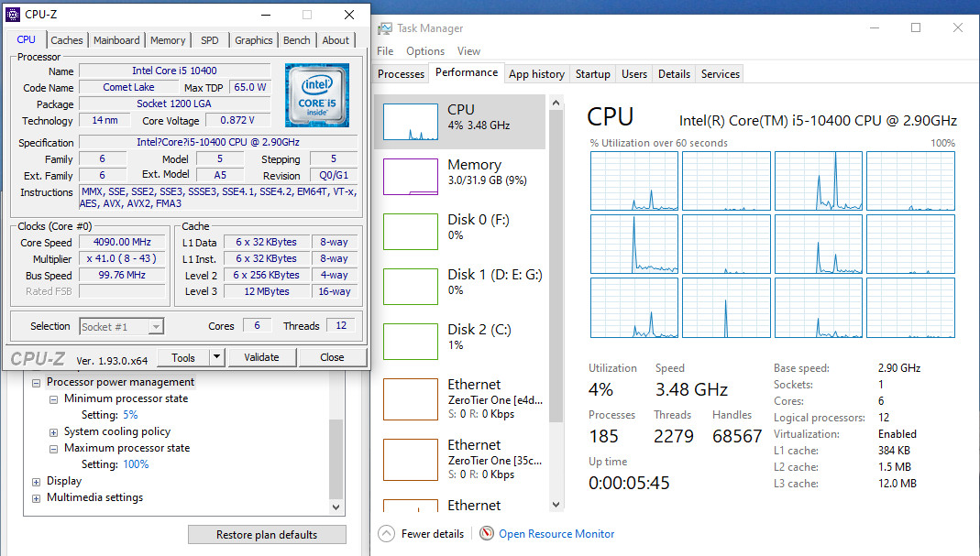Click the Close button in CPU-Z
Image resolution: width=980 pixels, height=556 pixels.
332,357
